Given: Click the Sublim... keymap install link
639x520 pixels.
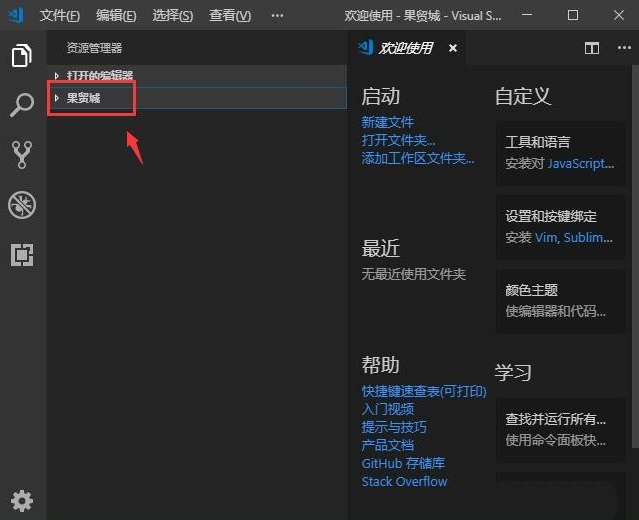Looking at the screenshot, I should tap(588, 237).
